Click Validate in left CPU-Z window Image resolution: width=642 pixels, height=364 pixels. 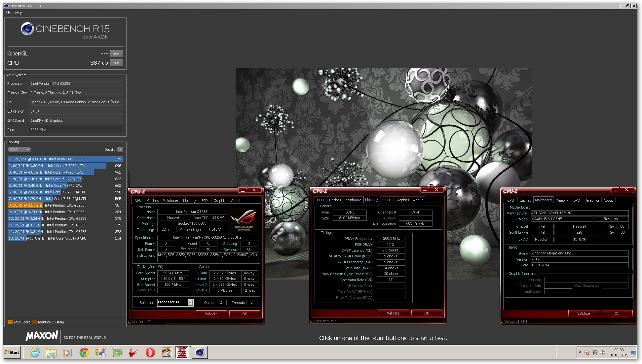coord(211,314)
